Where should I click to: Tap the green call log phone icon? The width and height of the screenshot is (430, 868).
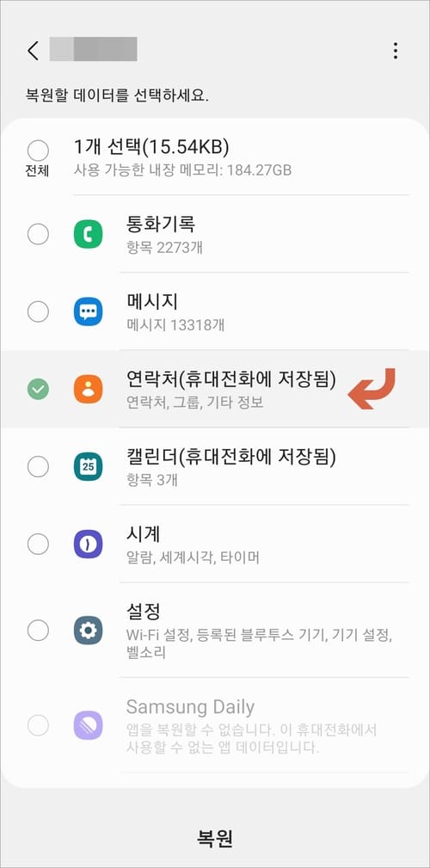click(88, 235)
